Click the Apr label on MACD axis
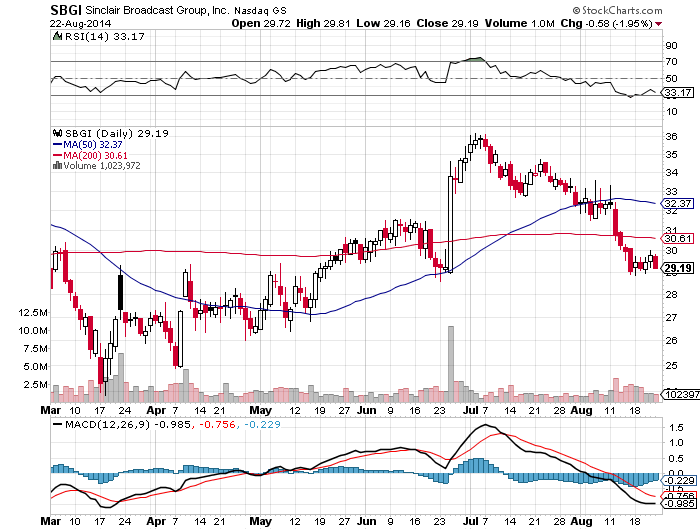Viewport: 700px width, 530px height. tap(156, 521)
